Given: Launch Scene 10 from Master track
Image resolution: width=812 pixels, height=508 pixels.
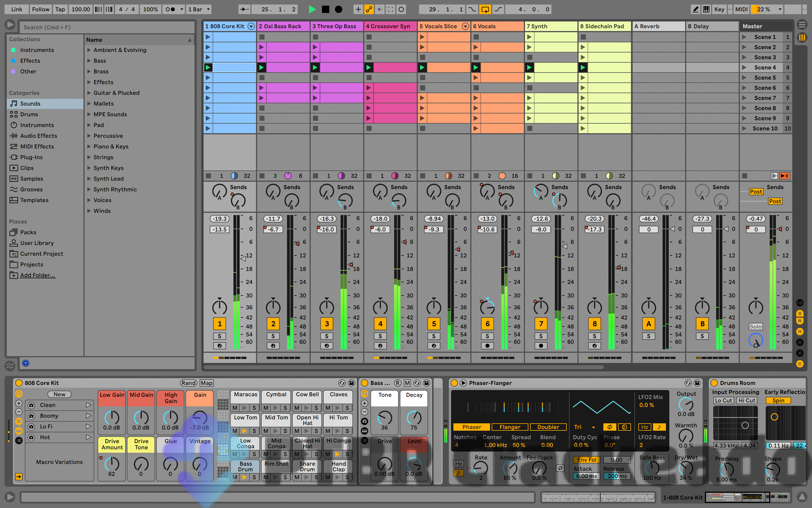Looking at the screenshot, I should click(744, 128).
